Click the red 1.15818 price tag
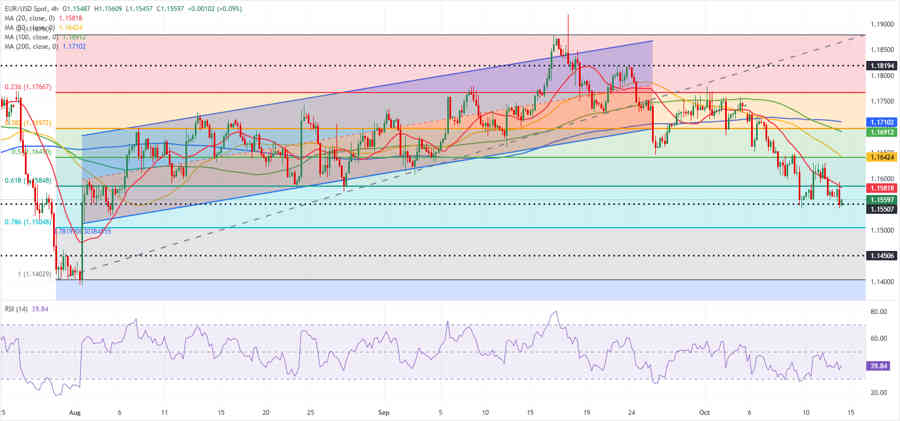 [x=881, y=187]
